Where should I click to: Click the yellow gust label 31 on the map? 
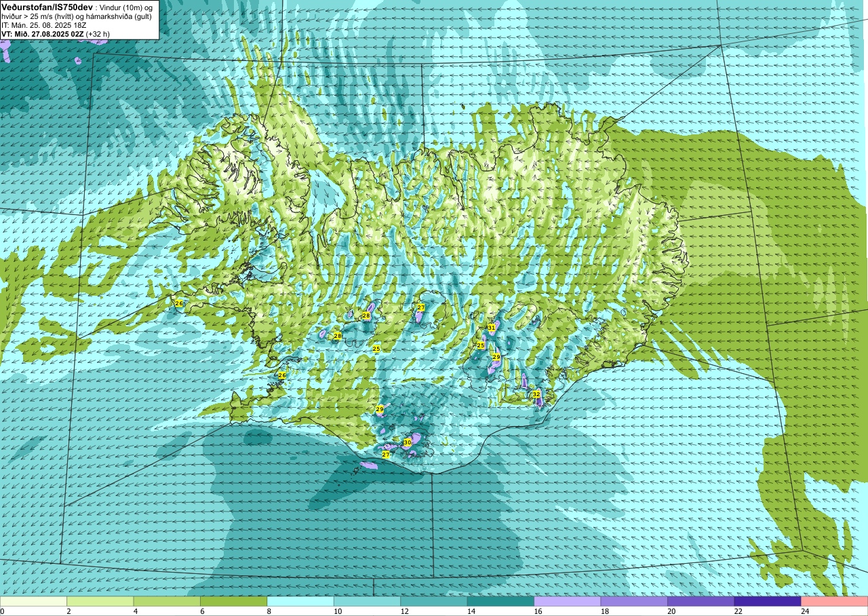(x=491, y=328)
